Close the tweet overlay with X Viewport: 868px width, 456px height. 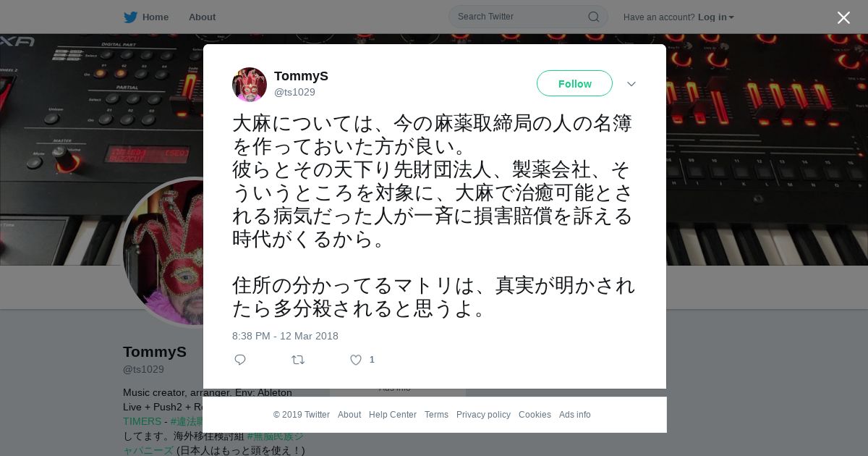tap(843, 17)
